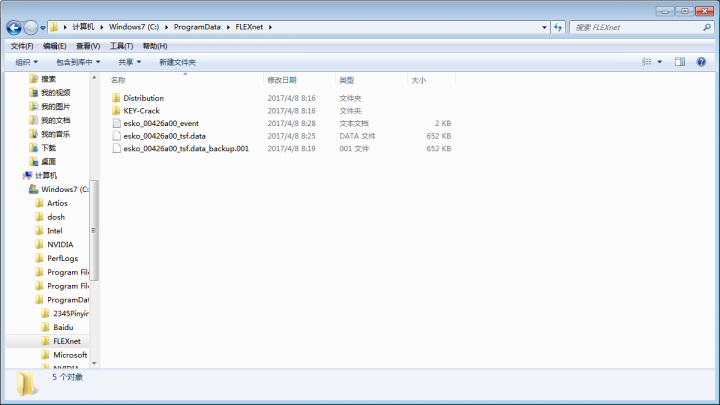Open the 文件(F) menu
The width and height of the screenshot is (720, 405).
click(21, 46)
